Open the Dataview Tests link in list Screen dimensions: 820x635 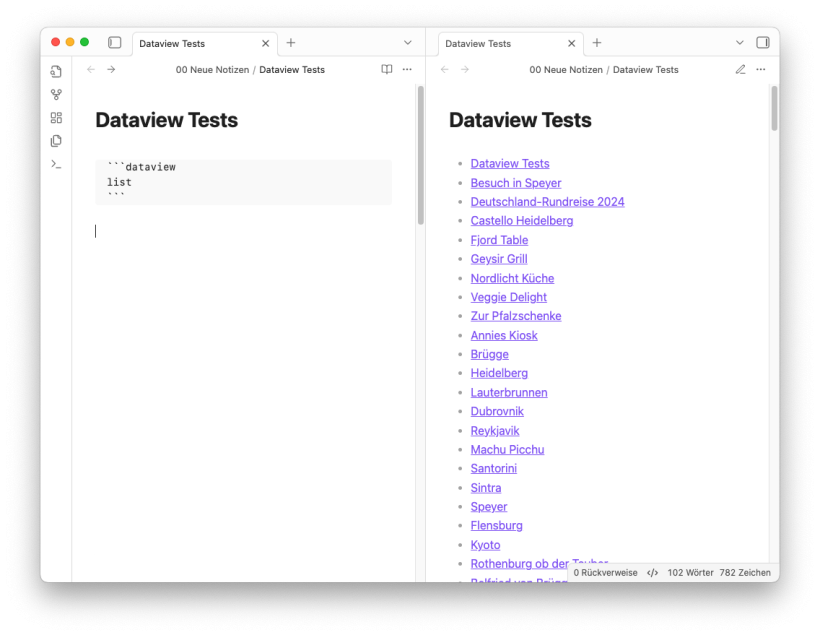click(x=510, y=164)
